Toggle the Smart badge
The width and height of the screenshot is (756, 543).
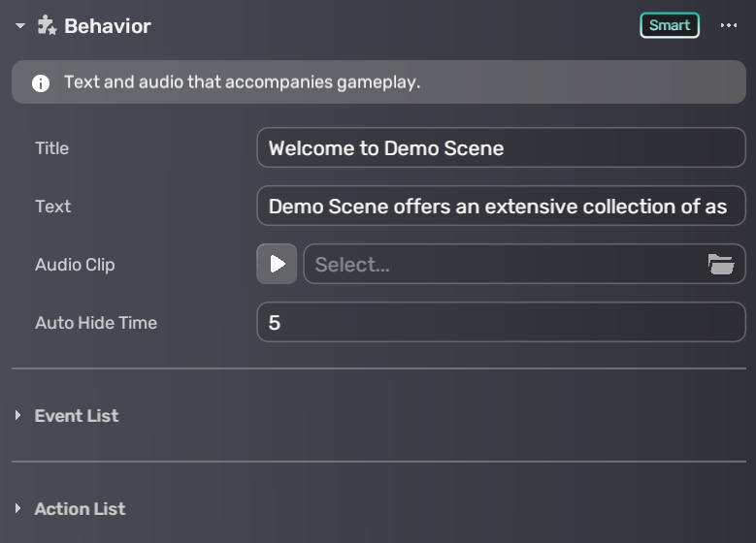click(x=669, y=25)
